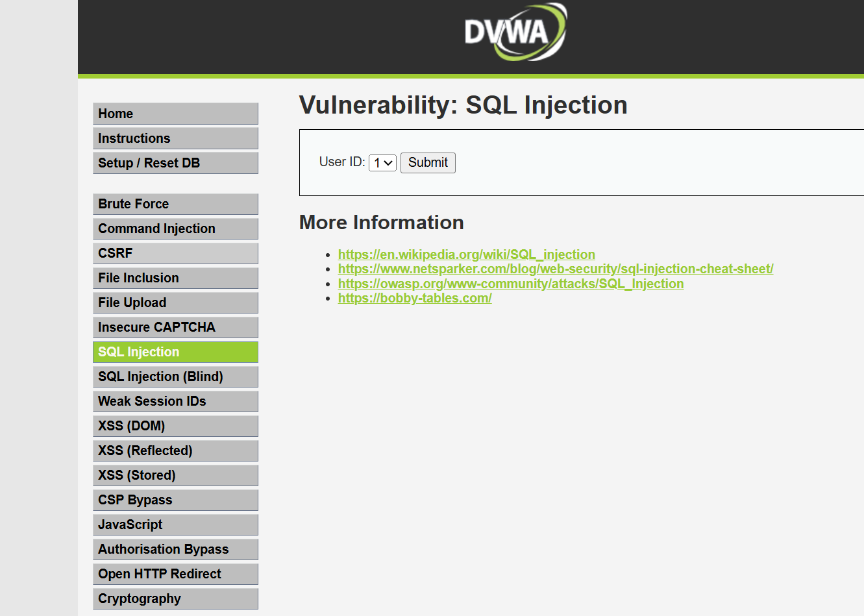Open the Open HTTP Redirect module

pos(175,574)
